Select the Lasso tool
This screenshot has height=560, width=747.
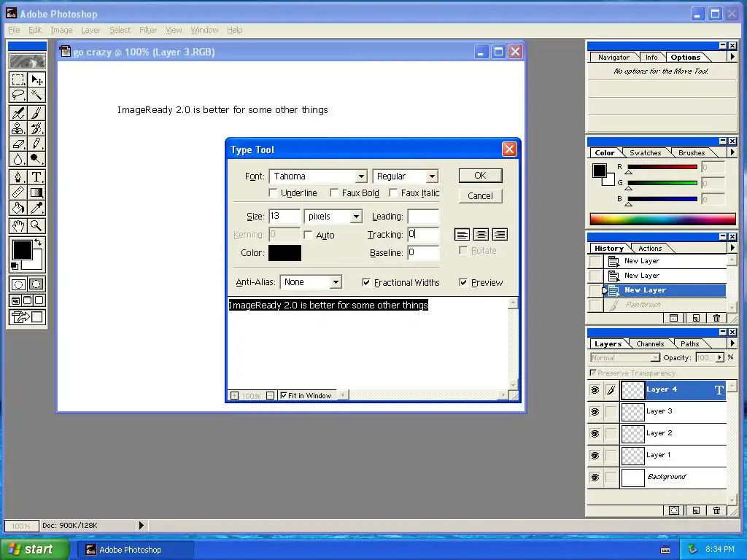pos(18,95)
